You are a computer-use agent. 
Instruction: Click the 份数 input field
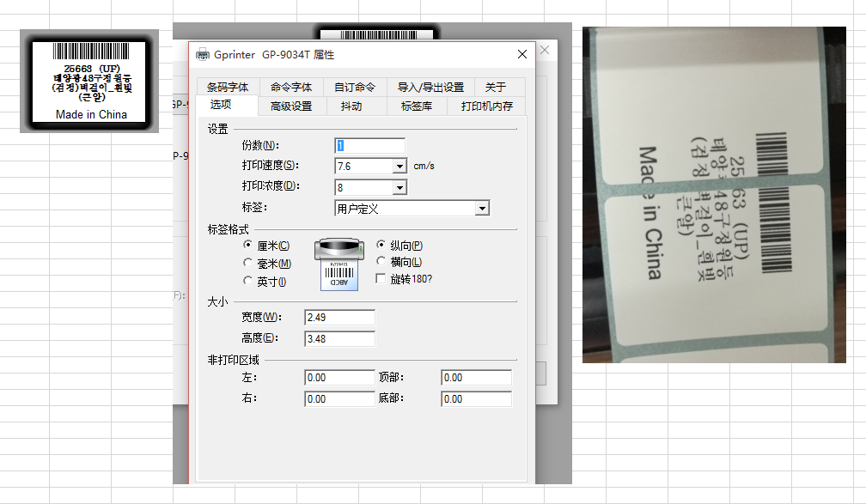(x=369, y=146)
